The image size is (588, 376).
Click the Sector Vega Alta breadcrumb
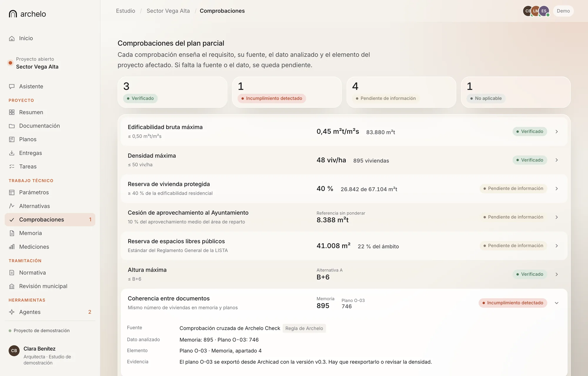[168, 11]
